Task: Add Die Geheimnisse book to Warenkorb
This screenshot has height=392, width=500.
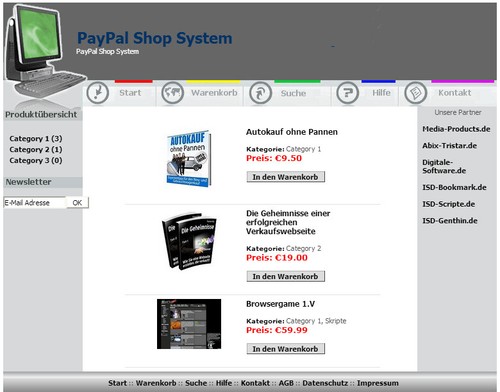Action: point(286,276)
